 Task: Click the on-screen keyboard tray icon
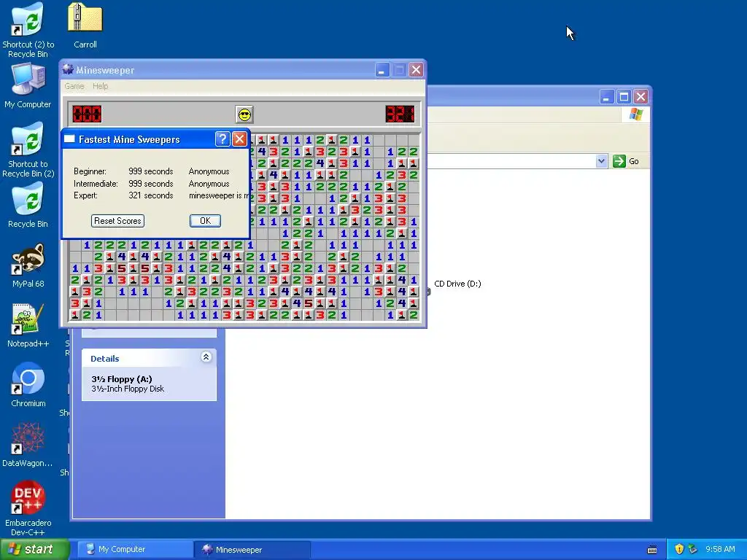click(x=652, y=550)
